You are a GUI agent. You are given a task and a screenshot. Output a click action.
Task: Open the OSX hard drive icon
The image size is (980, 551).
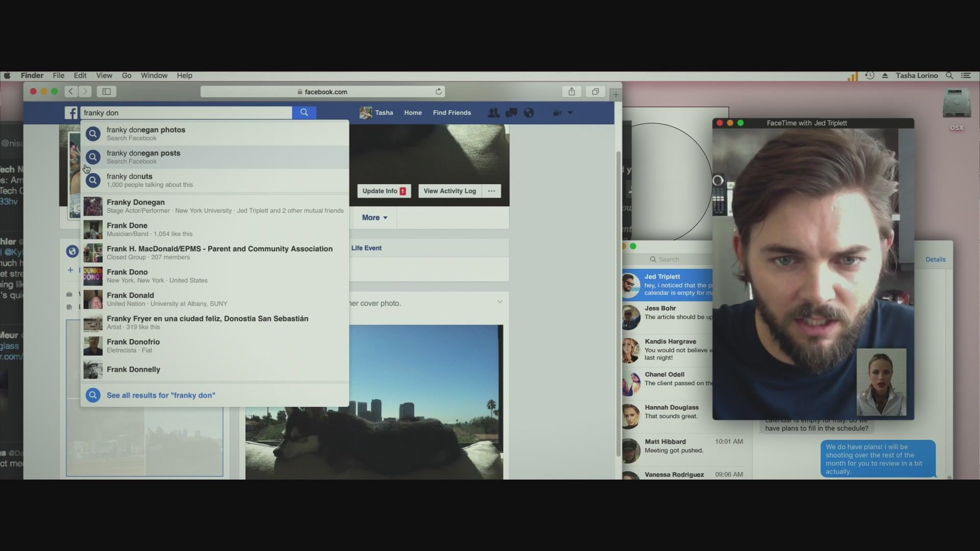pos(957,105)
